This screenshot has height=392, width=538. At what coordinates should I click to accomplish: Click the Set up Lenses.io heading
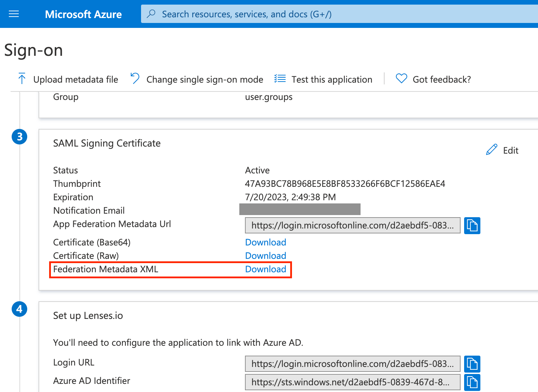(88, 316)
